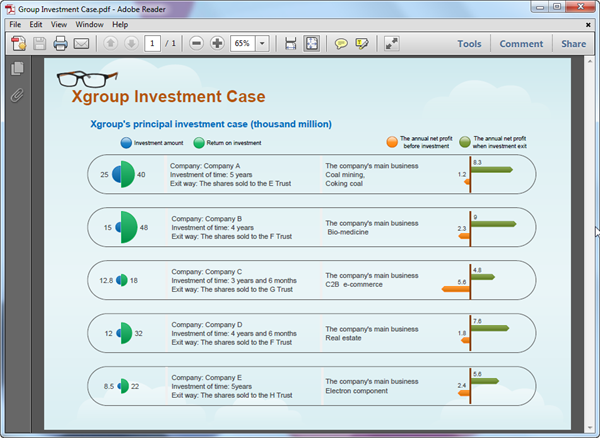Open the zoom percentage dropdown arrow

(x=262, y=44)
